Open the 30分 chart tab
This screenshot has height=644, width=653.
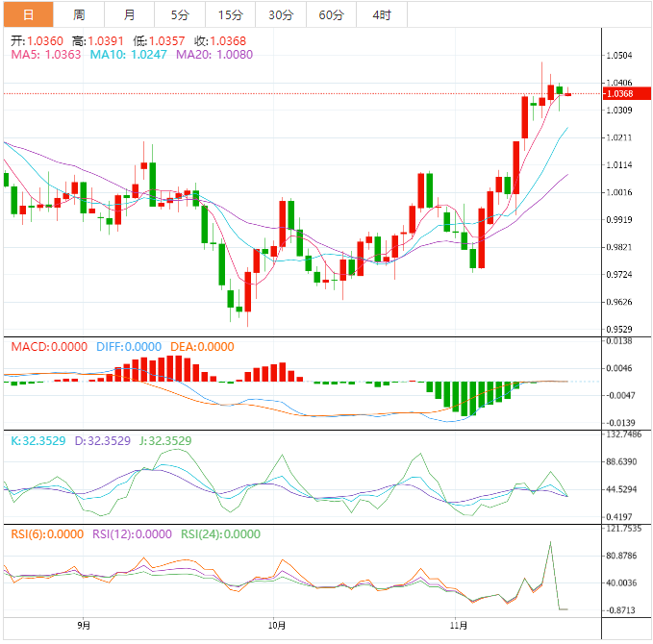point(281,14)
